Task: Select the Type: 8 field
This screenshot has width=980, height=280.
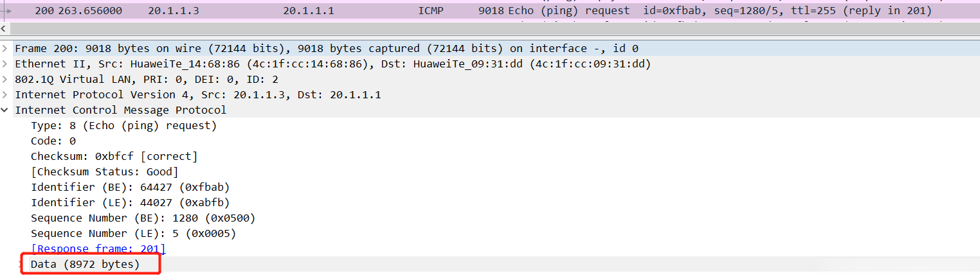Action: coord(123,126)
